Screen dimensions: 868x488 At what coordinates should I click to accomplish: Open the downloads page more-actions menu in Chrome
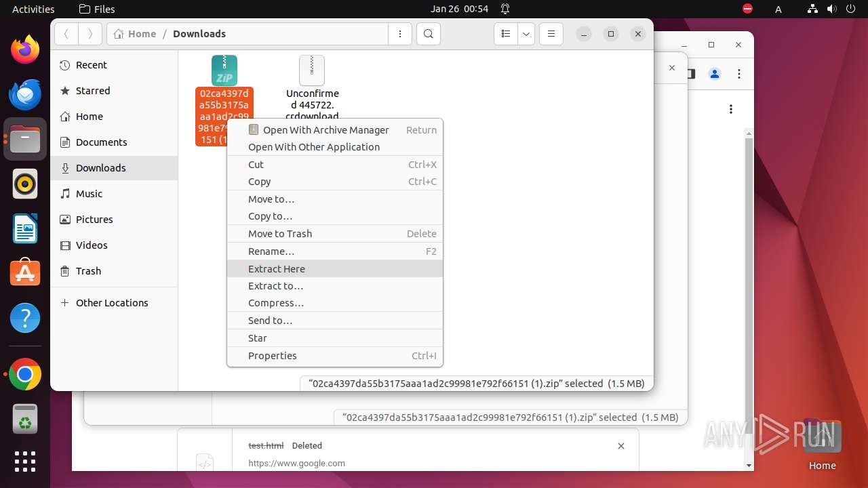click(731, 109)
